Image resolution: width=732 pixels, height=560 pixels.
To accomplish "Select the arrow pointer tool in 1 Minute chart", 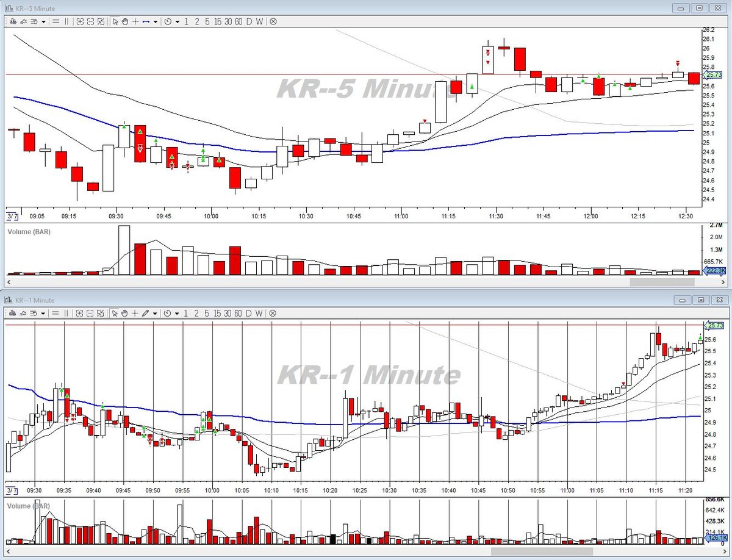I will pyautogui.click(x=115, y=312).
